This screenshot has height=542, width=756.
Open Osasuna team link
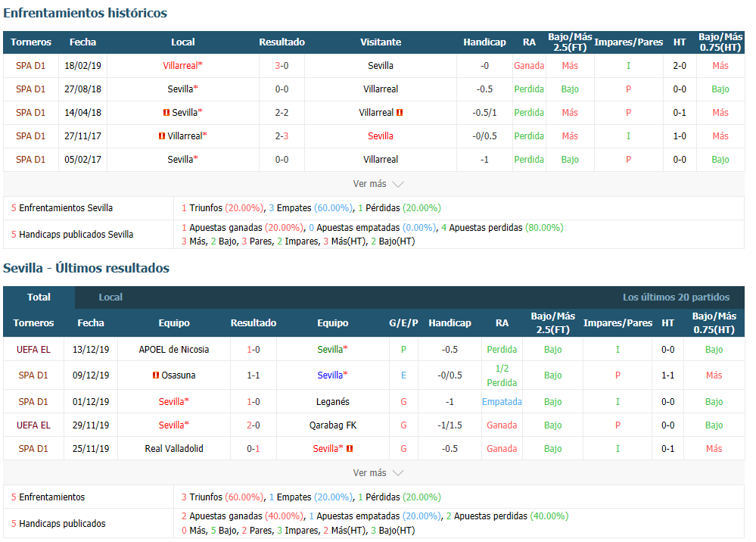coord(179,375)
